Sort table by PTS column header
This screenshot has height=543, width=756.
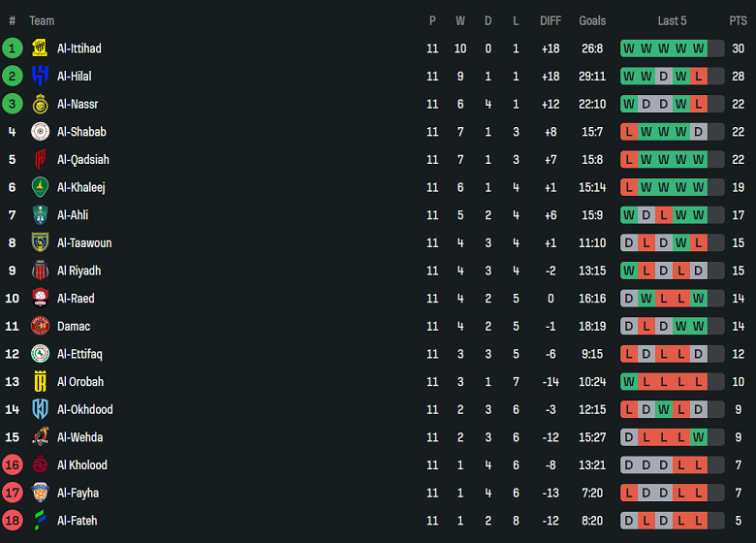pyautogui.click(x=738, y=20)
